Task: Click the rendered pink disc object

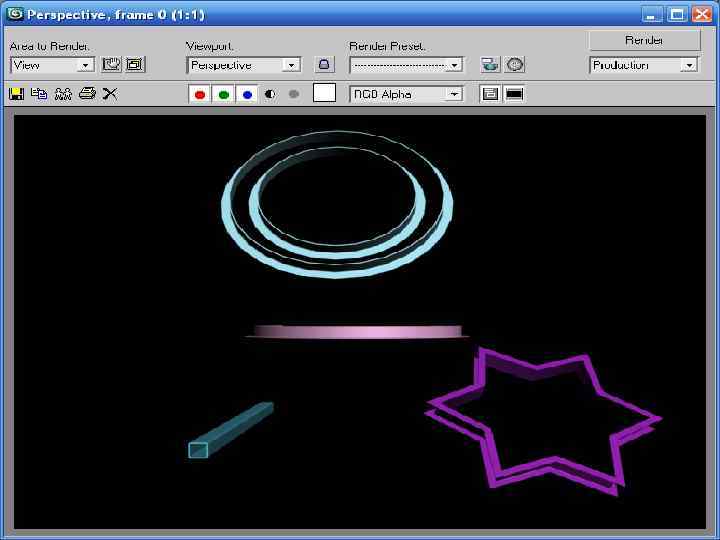Action: tap(357, 332)
